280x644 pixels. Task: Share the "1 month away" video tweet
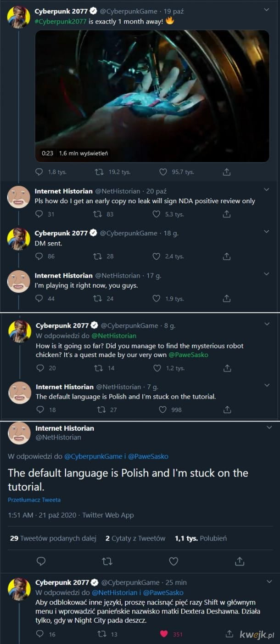[226, 172]
